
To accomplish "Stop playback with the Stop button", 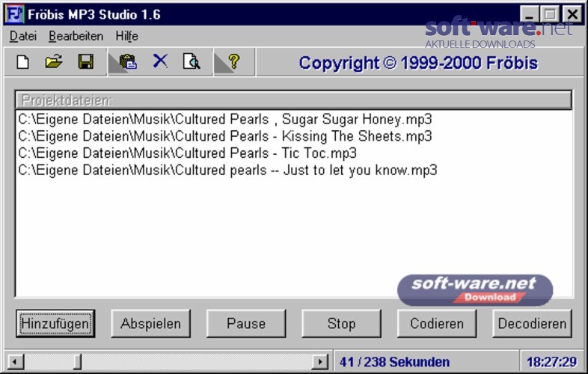I will tap(341, 324).
